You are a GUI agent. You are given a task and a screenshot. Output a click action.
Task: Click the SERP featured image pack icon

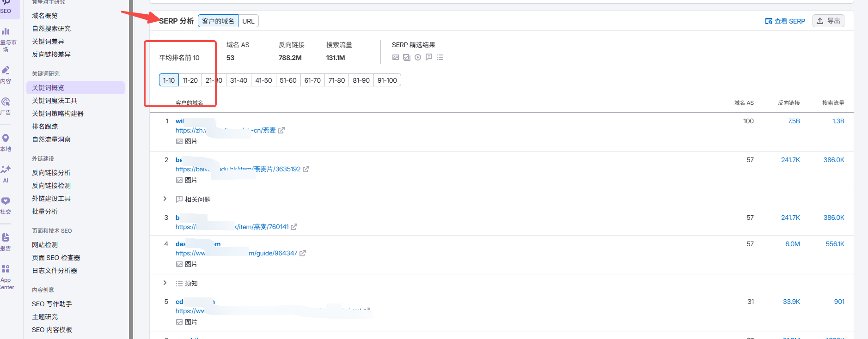(x=407, y=57)
